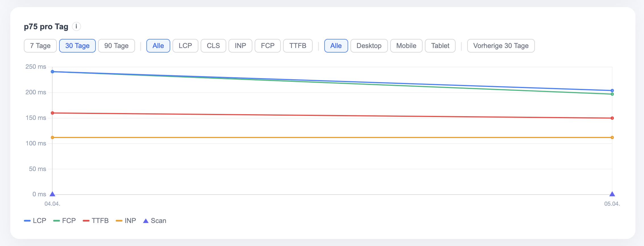Click the Scan triangle marker at 05.04.
The height and width of the screenshot is (246, 644).
click(612, 194)
